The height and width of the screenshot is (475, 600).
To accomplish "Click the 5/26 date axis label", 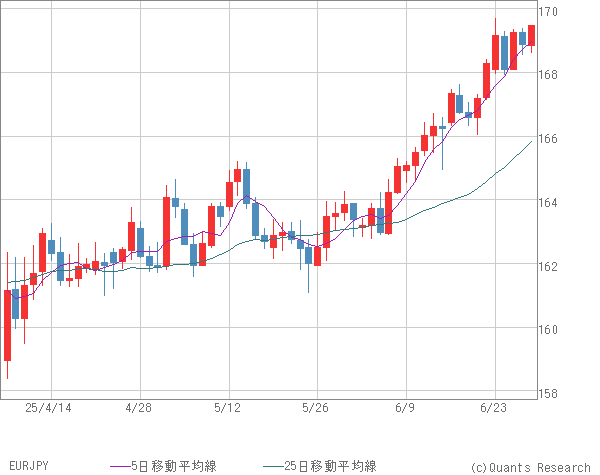I will (x=315, y=408).
